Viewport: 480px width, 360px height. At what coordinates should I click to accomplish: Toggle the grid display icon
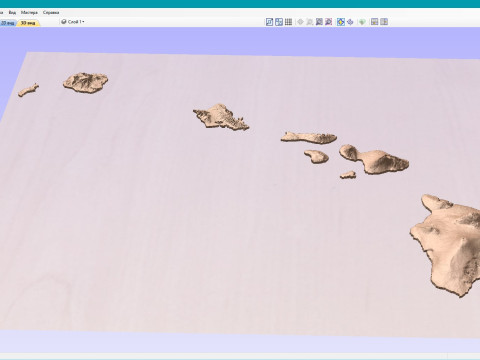[x=288, y=22]
